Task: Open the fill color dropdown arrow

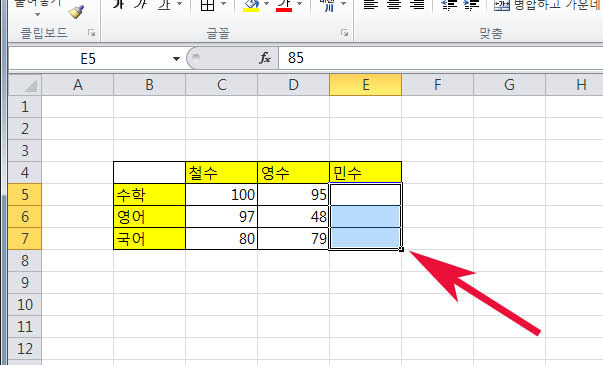Action: (x=267, y=4)
